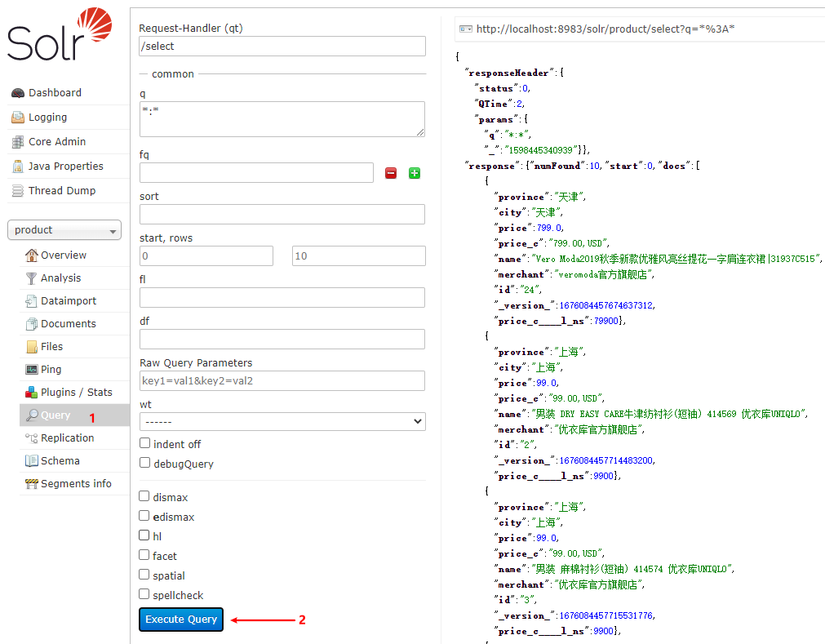This screenshot has height=644, width=825.
Task: Click the Java Properties icon
Action: [x=18, y=167]
